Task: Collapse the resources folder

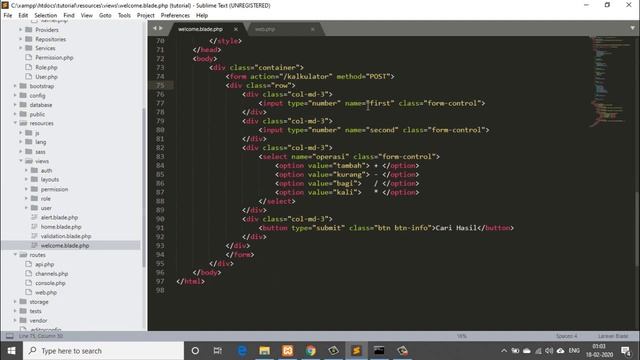Action: tap(16, 123)
